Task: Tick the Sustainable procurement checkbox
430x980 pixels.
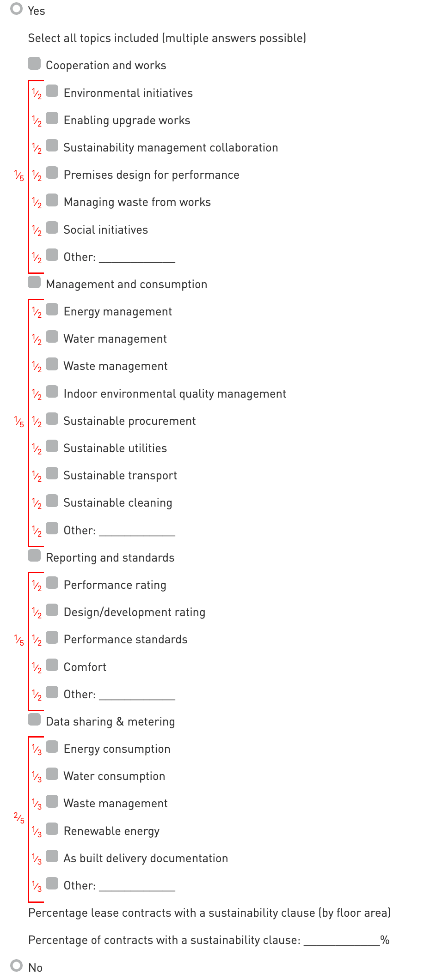Action: 52,419
